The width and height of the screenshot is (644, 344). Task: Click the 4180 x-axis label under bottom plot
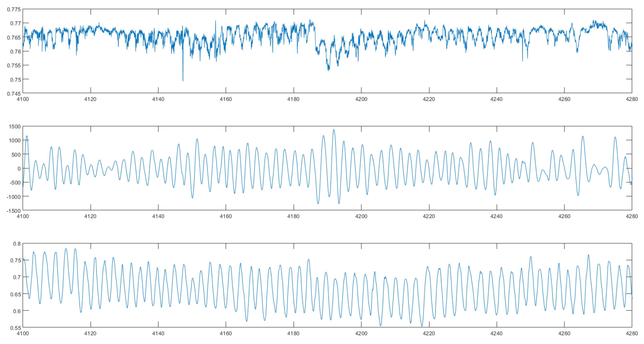coord(293,333)
